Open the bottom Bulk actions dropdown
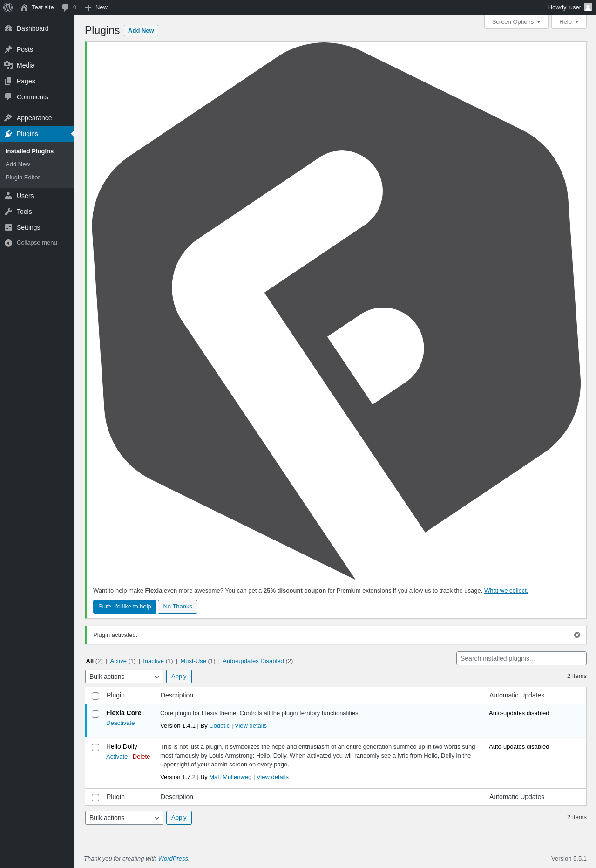 click(x=124, y=818)
